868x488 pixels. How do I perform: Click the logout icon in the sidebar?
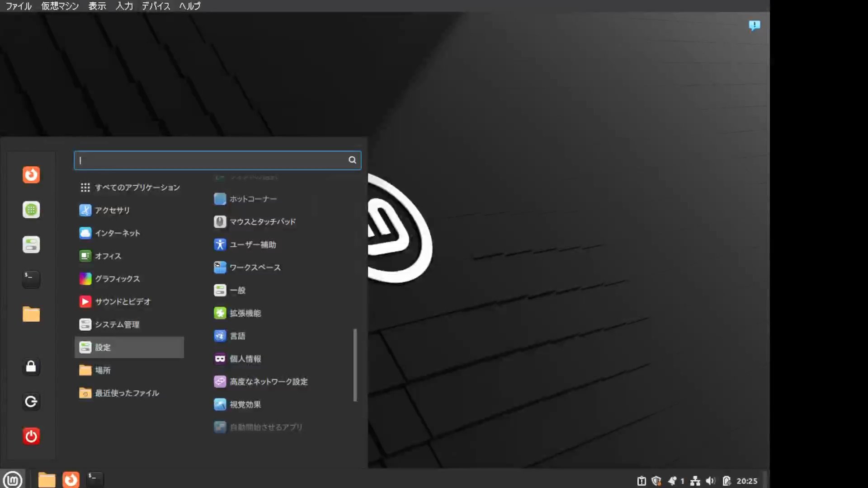31,401
